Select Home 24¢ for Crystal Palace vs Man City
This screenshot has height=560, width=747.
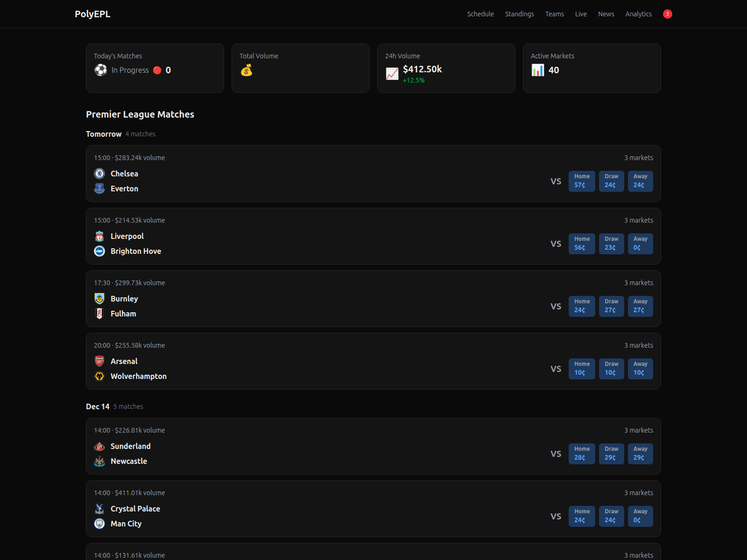point(582,516)
